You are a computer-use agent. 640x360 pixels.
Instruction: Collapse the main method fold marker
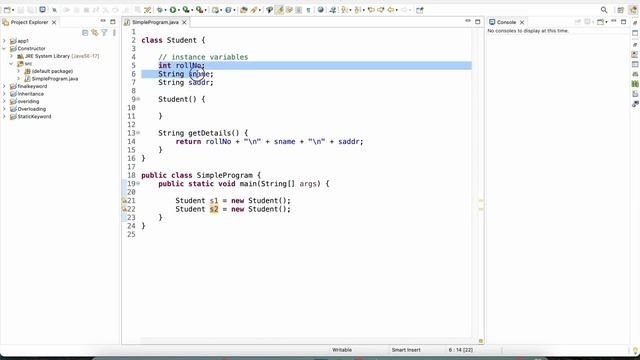[138, 184]
